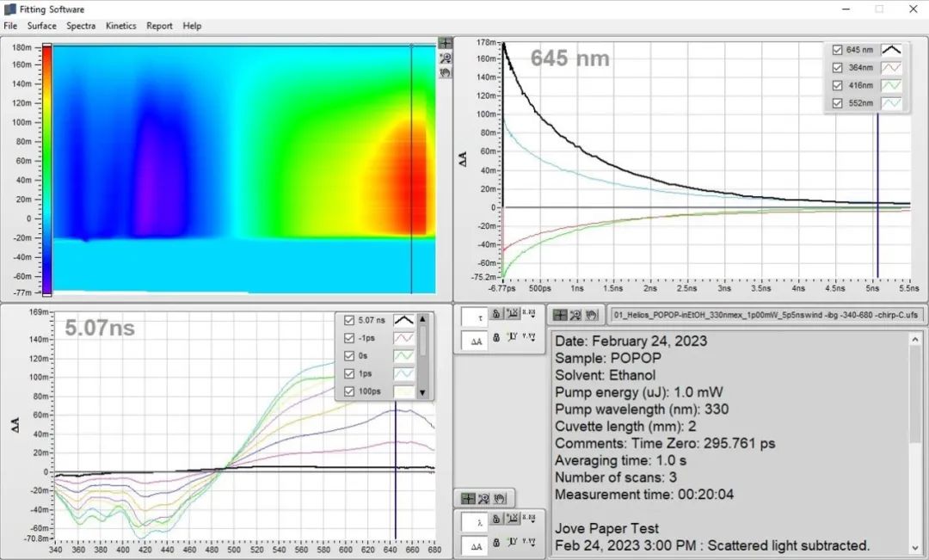Toggle kinetics ΔA axis scale lock
The image size is (929, 560).
(x=496, y=338)
